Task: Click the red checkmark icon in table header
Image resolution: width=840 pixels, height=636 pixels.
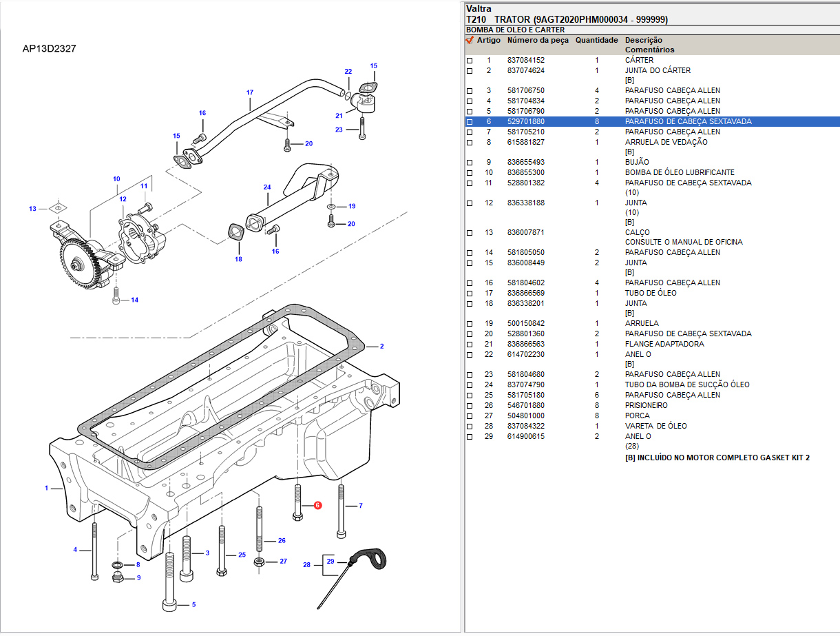Action: point(470,40)
